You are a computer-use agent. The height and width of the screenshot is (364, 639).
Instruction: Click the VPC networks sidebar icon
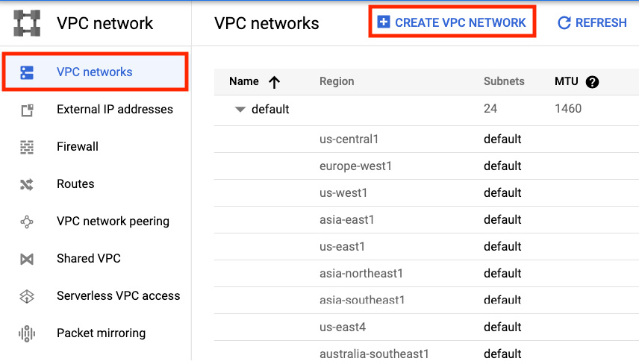coord(27,72)
